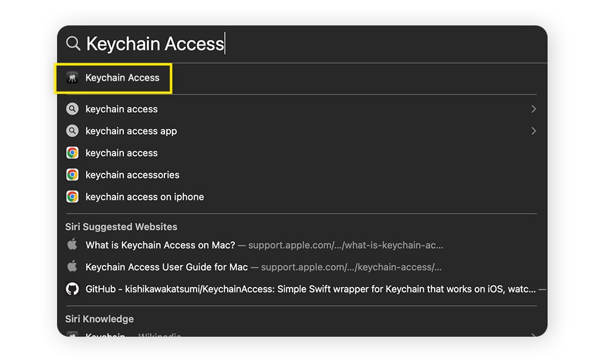Select the keychain access app suggestion text

tap(131, 131)
